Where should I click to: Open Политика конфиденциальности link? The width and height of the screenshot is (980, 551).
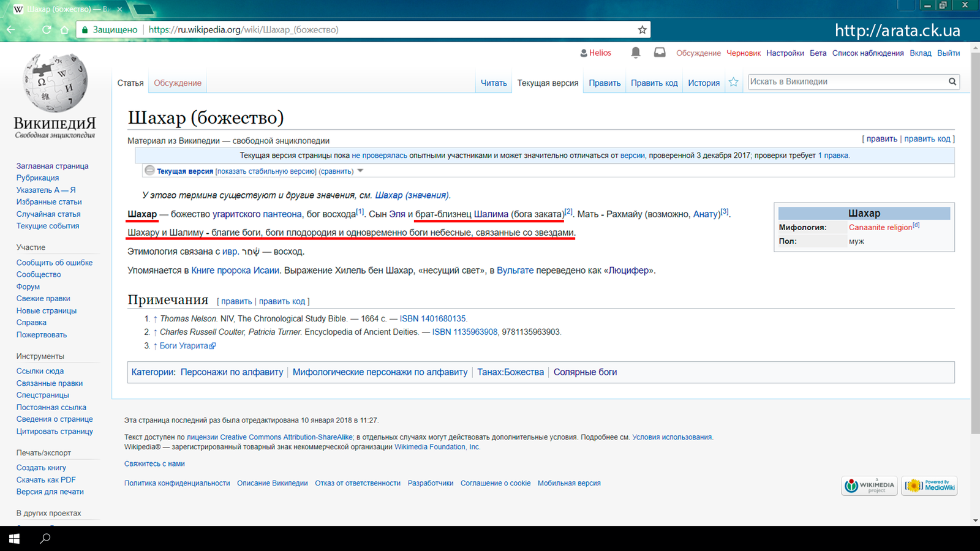pos(177,483)
